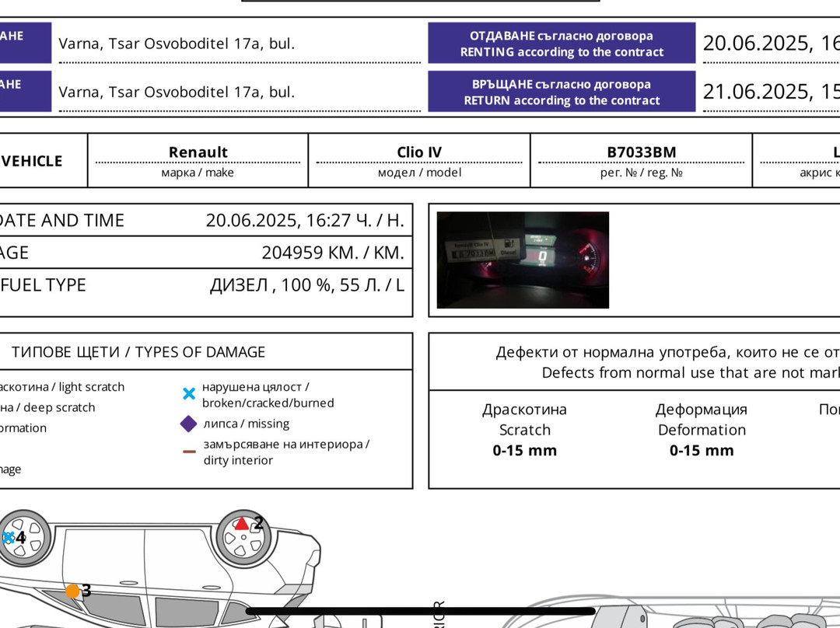This screenshot has width=840, height=628.
Task: Tap the orange circle damage marker 3
Action: pos(72,591)
